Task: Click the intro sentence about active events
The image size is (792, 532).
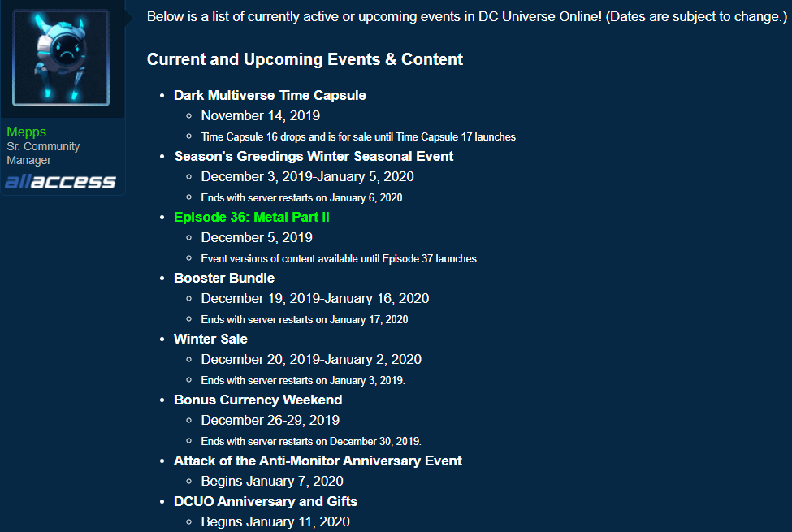Action: [x=467, y=17]
